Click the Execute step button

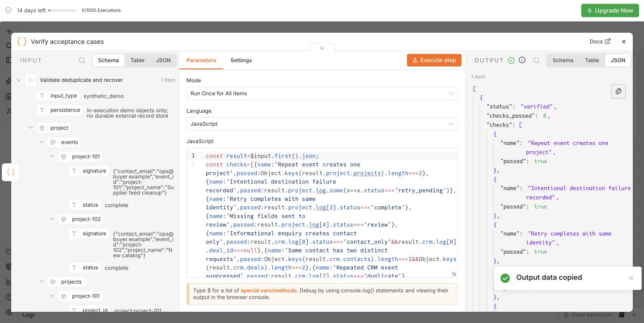pyautogui.click(x=434, y=60)
